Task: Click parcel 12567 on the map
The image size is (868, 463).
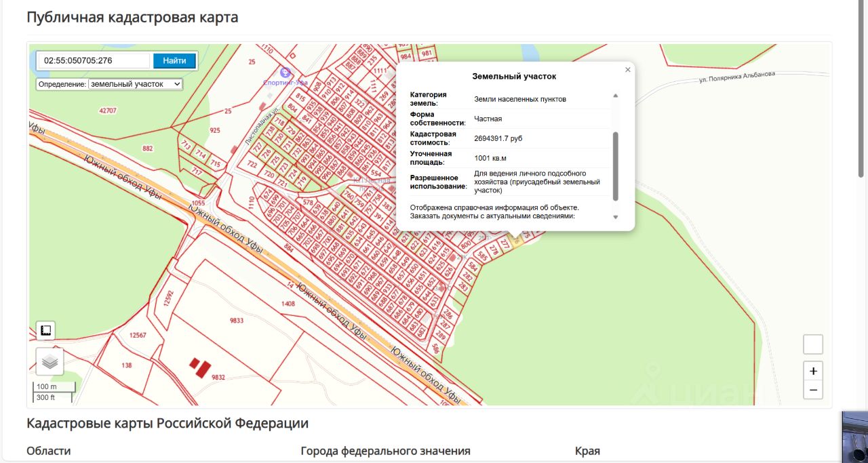Action: pos(138,336)
